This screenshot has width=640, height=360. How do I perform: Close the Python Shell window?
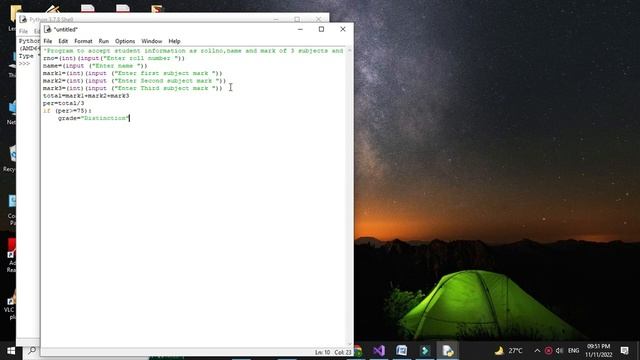[318, 19]
